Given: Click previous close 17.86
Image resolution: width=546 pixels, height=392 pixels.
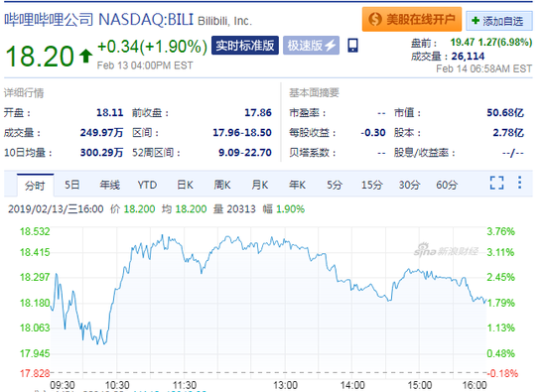Looking at the screenshot, I should [x=258, y=113].
